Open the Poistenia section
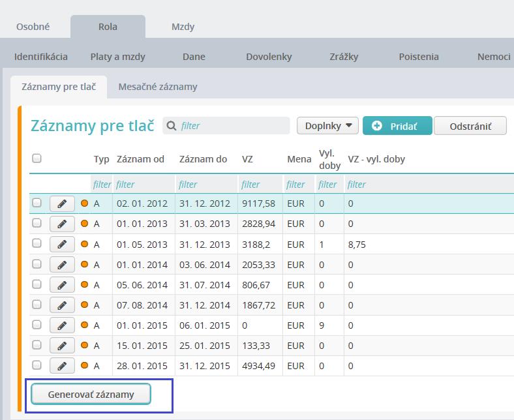 (419, 57)
